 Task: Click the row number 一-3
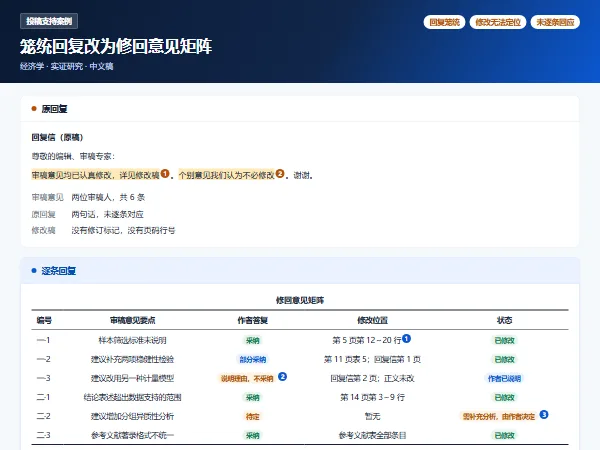tap(43, 378)
